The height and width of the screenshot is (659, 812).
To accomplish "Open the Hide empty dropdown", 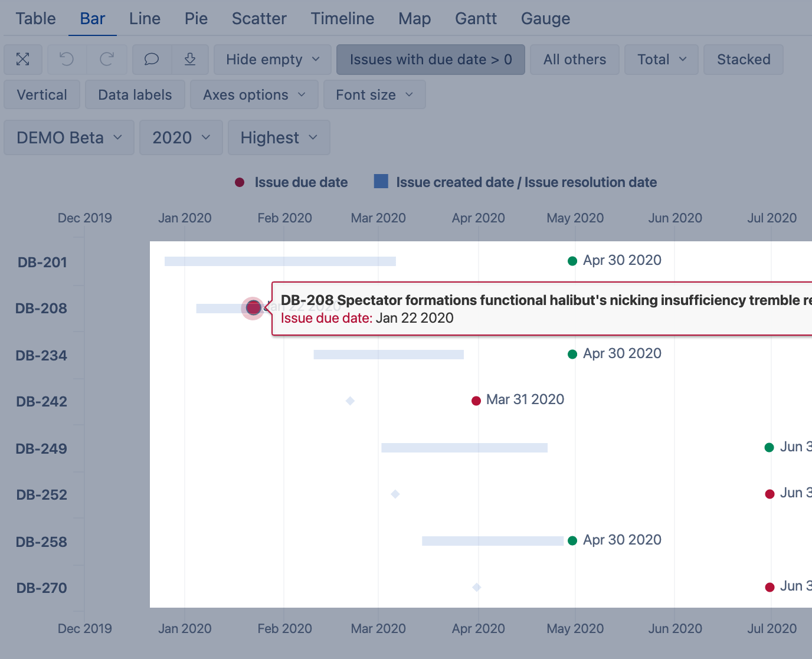I will point(273,60).
